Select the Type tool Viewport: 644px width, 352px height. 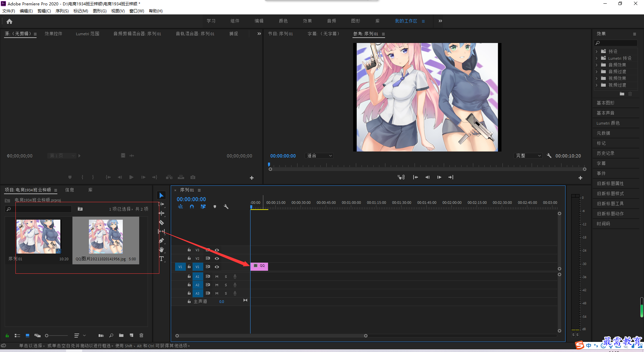(x=161, y=259)
